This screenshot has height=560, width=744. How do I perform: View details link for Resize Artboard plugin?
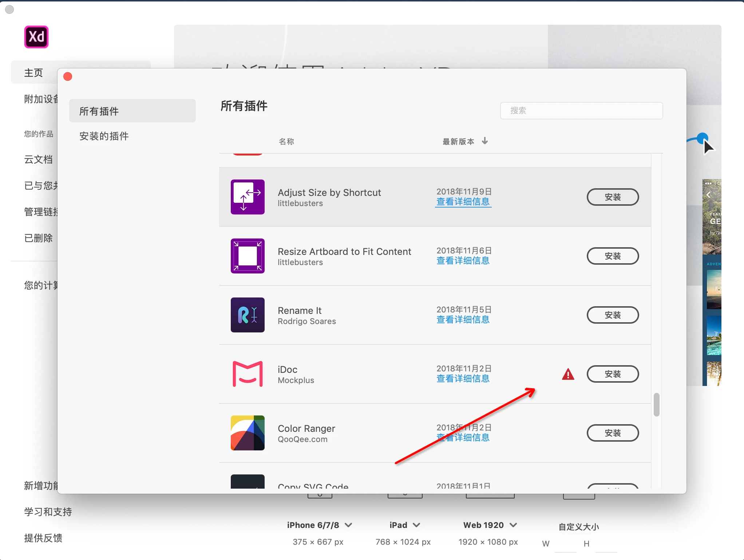463,261
